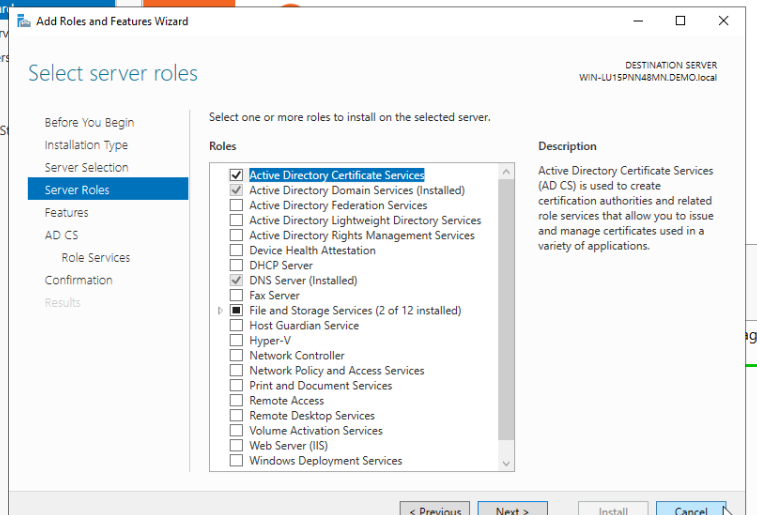Select Windows Deployment Services label
The width and height of the screenshot is (757, 515).
click(325, 460)
